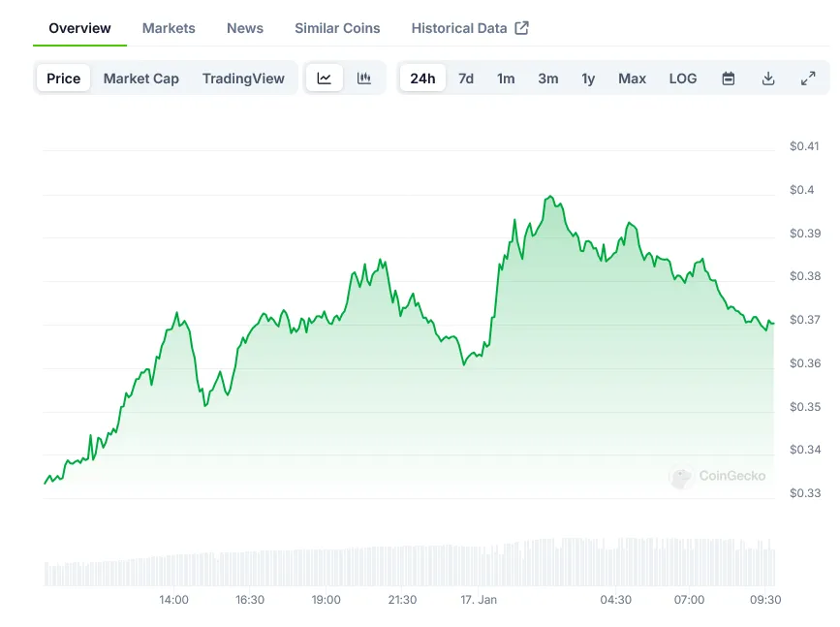840x627 pixels.
Task: Show the Market Cap chart
Action: pyautogui.click(x=140, y=78)
